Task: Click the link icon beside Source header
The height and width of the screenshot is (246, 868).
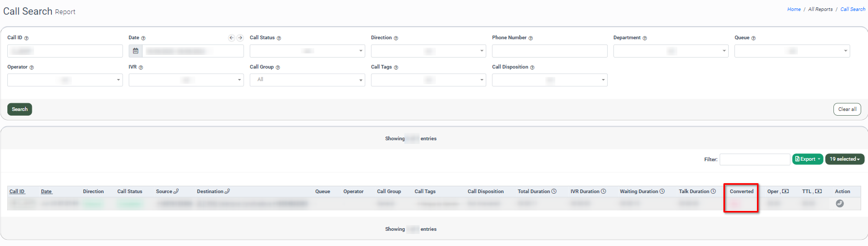Action: point(176,192)
